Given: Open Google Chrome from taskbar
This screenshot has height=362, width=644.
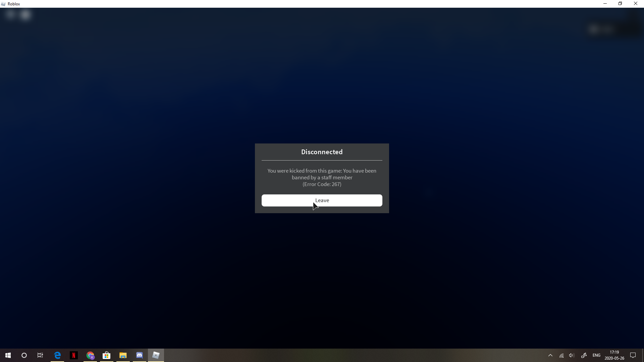Looking at the screenshot, I should pyautogui.click(x=90, y=355).
